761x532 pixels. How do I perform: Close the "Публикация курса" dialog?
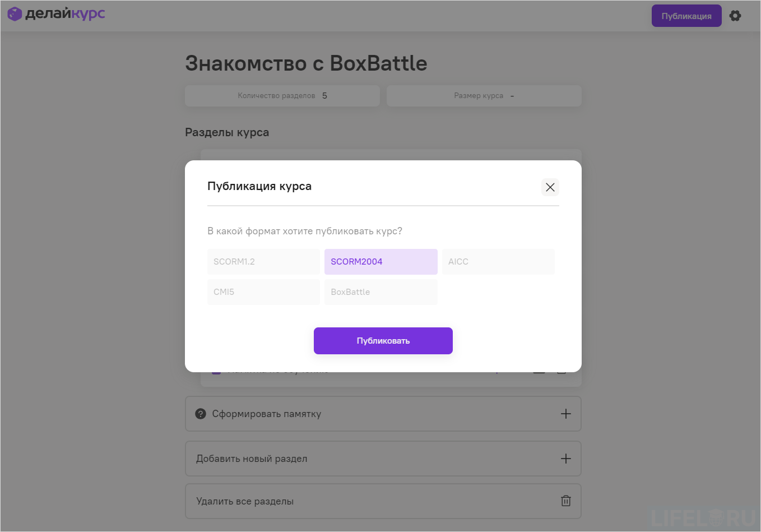pyautogui.click(x=550, y=187)
